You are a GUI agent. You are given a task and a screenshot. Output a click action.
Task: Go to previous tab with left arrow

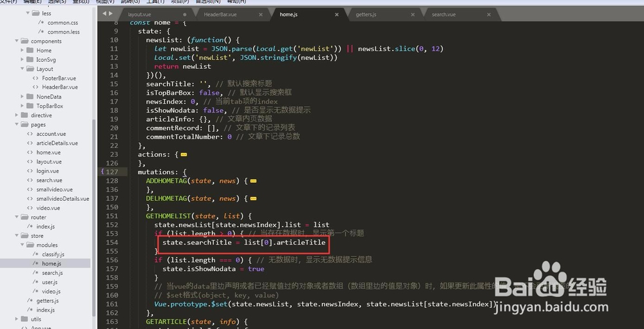(x=104, y=14)
